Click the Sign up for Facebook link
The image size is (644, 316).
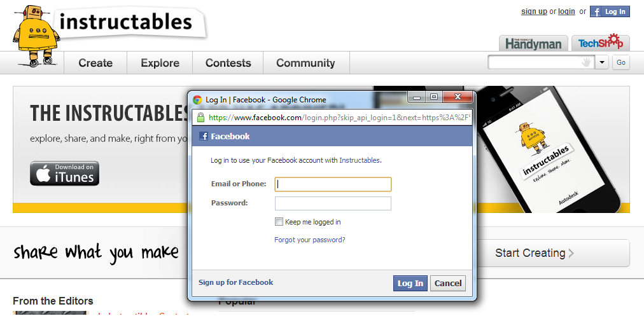click(235, 282)
